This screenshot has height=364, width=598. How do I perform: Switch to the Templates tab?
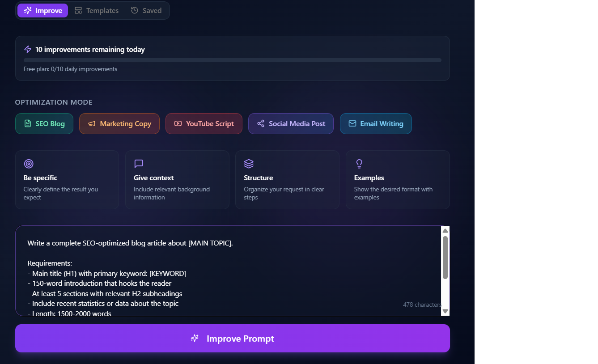[x=97, y=10]
